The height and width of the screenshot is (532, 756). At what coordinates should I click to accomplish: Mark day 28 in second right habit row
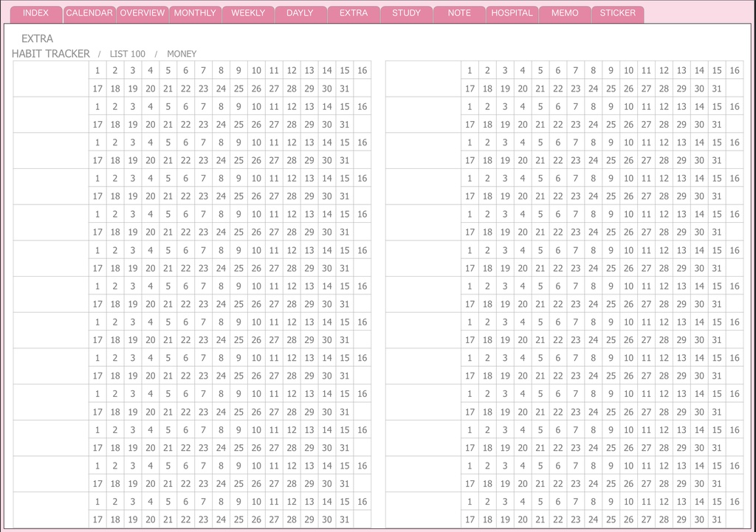664,124
